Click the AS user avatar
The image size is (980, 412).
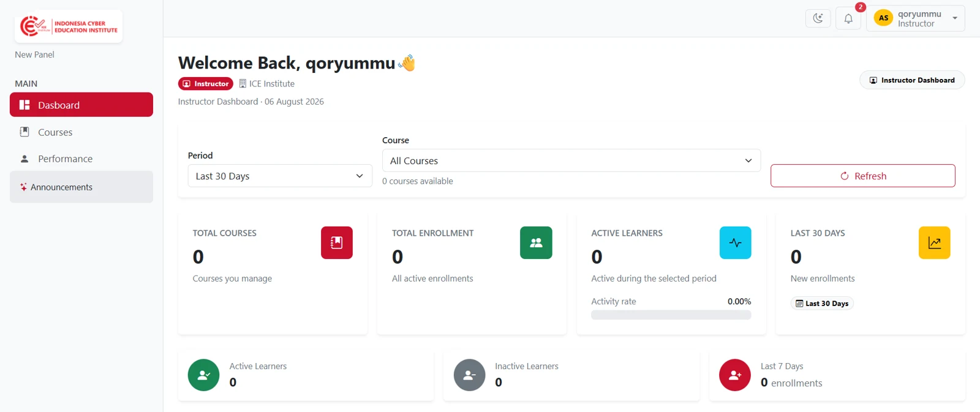click(x=883, y=18)
